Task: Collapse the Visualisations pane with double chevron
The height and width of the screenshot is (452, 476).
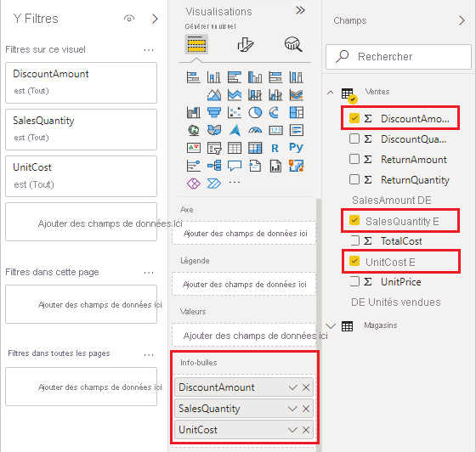Action: click(x=300, y=10)
